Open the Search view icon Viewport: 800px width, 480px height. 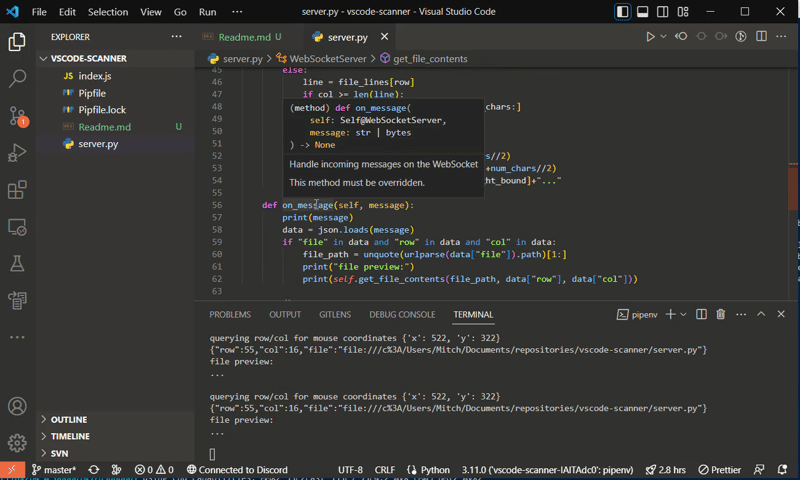17,79
